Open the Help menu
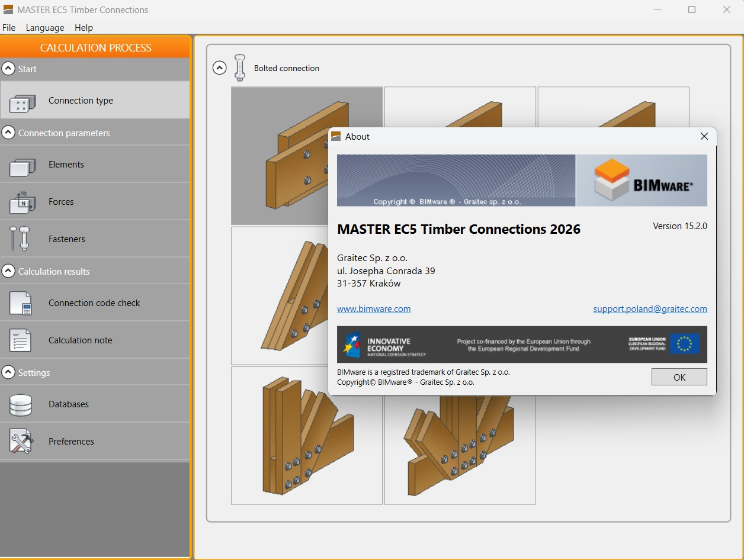 tap(84, 28)
